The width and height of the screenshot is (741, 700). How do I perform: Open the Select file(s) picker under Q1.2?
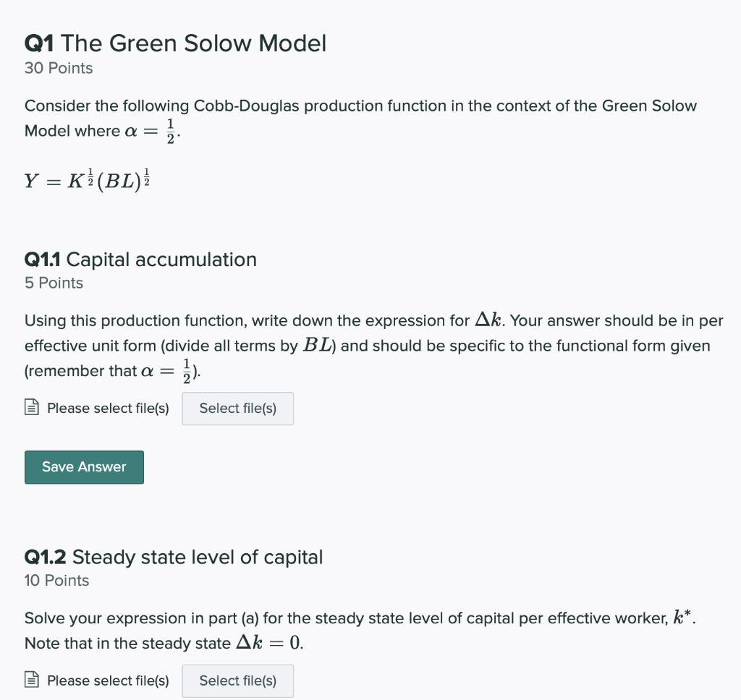(x=237, y=680)
